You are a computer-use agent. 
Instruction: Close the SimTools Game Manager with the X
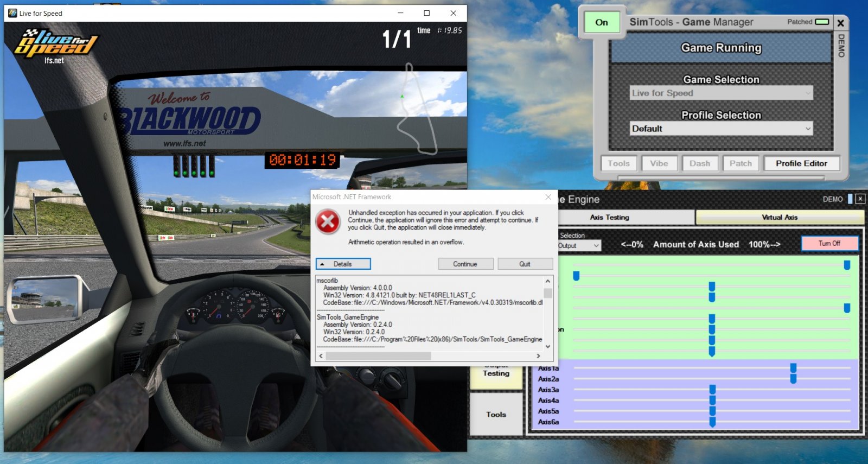click(840, 23)
